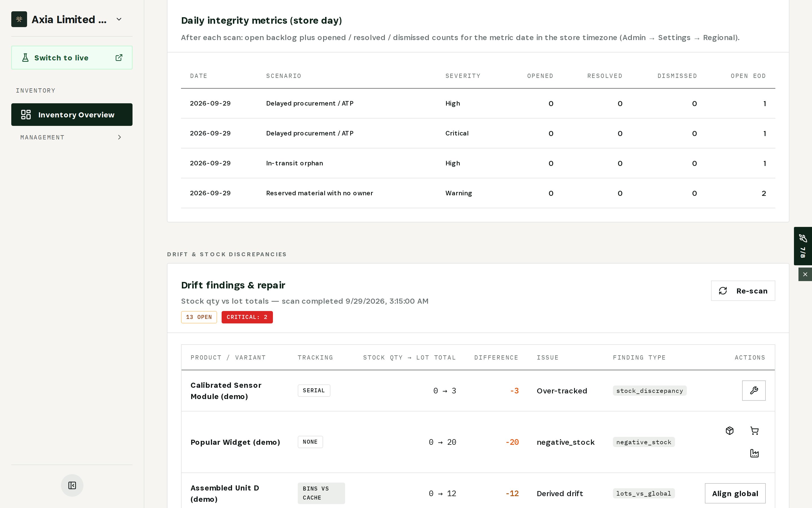Viewport: 812px width, 508px height.
Task: Click Assembled Unit D (demo) product name
Action: click(225, 493)
